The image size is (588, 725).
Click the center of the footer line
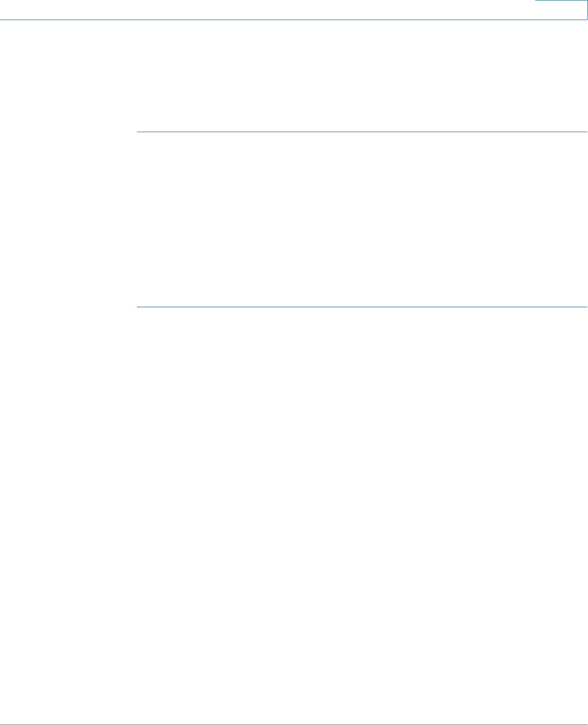[294, 724]
